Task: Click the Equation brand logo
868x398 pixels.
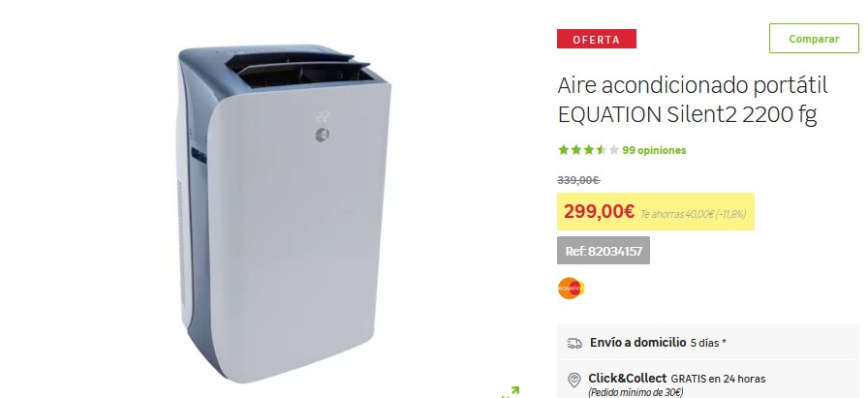Action: tap(571, 288)
